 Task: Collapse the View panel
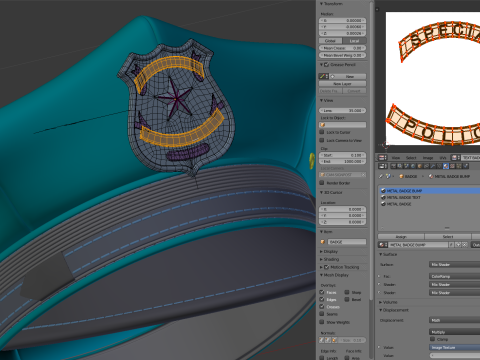[x=322, y=100]
